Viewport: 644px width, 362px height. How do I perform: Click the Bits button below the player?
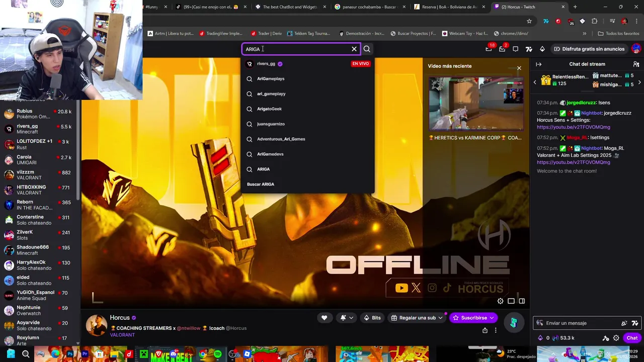pyautogui.click(x=372, y=318)
